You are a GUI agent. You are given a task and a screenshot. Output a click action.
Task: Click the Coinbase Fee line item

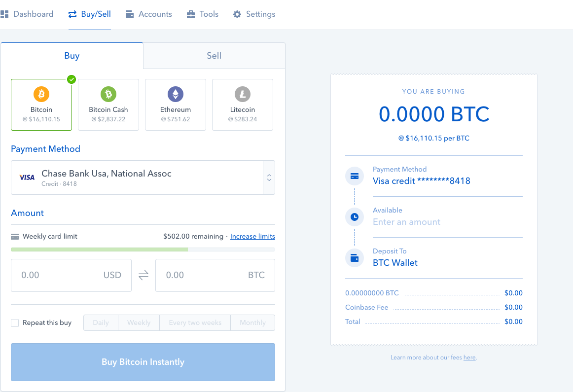[434, 307]
